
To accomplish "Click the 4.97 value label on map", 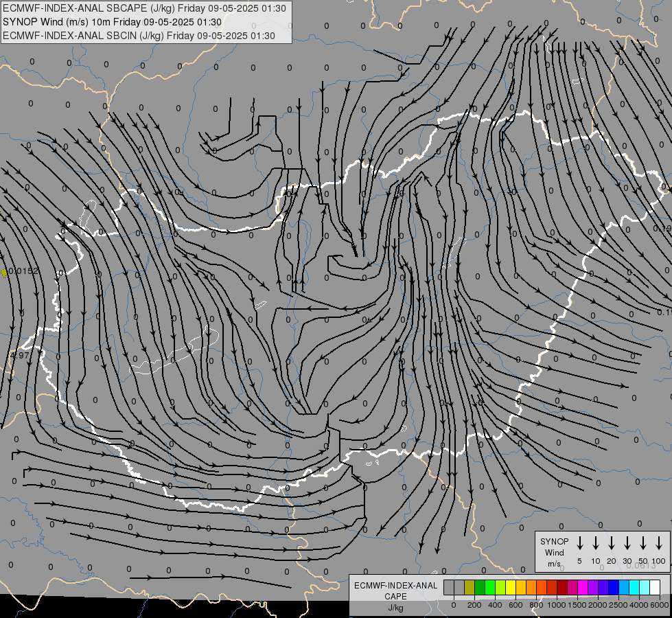I will pyautogui.click(x=20, y=356).
